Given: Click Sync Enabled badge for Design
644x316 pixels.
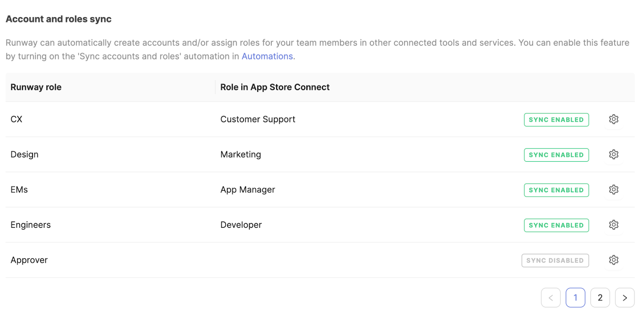Looking at the screenshot, I should [556, 155].
